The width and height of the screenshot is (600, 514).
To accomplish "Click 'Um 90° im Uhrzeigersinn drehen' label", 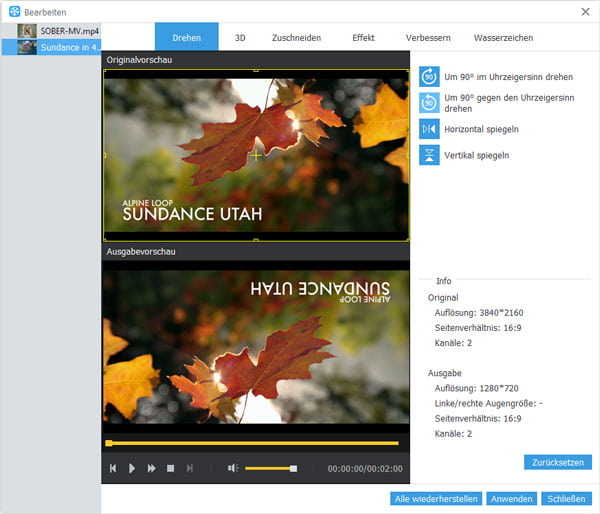I will point(509,77).
